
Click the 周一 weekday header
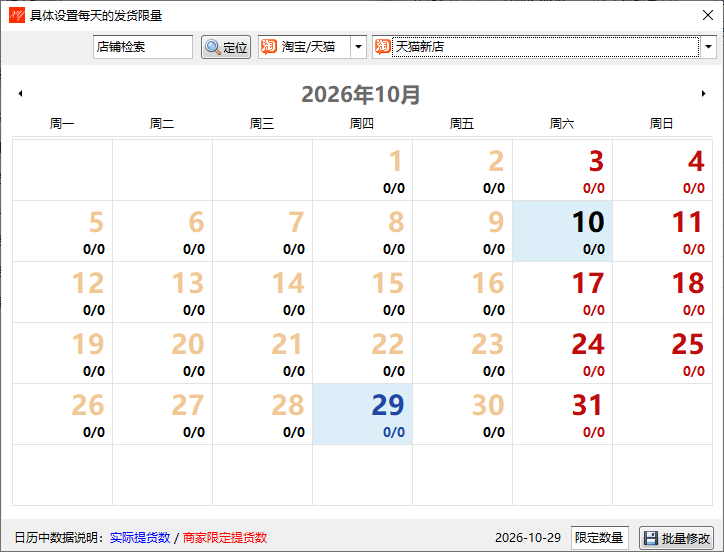tap(62, 123)
